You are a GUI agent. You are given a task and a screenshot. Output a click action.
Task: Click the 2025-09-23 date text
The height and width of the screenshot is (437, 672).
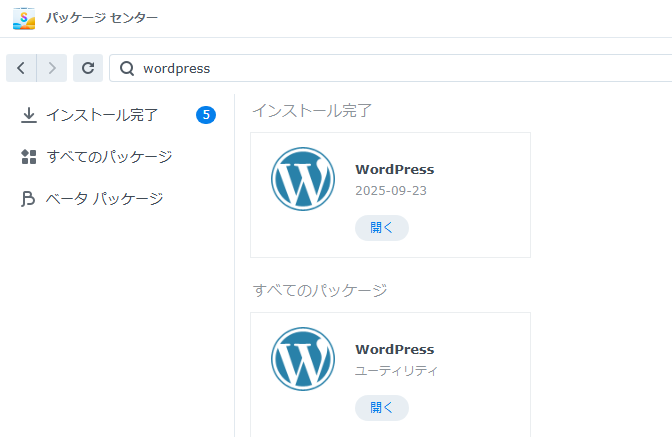(391, 191)
